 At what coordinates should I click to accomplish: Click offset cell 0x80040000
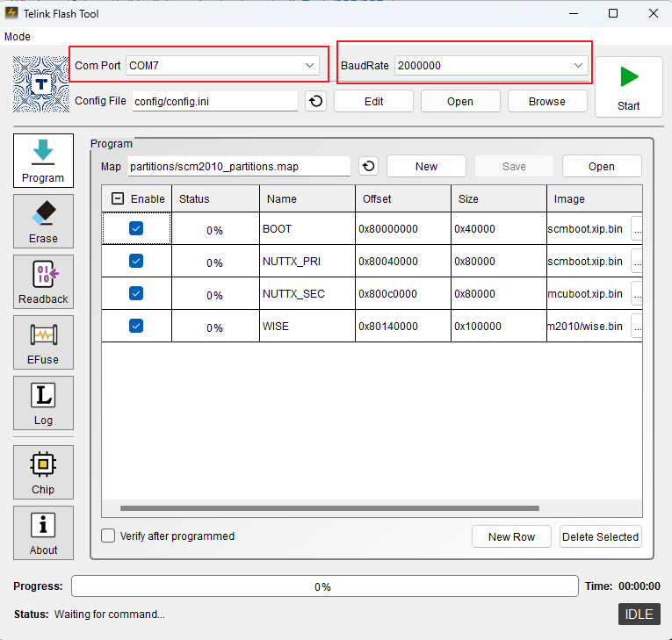(403, 262)
